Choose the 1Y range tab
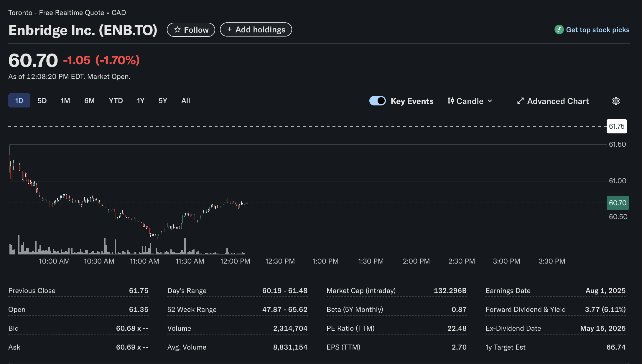The width and height of the screenshot is (642, 364). point(141,101)
